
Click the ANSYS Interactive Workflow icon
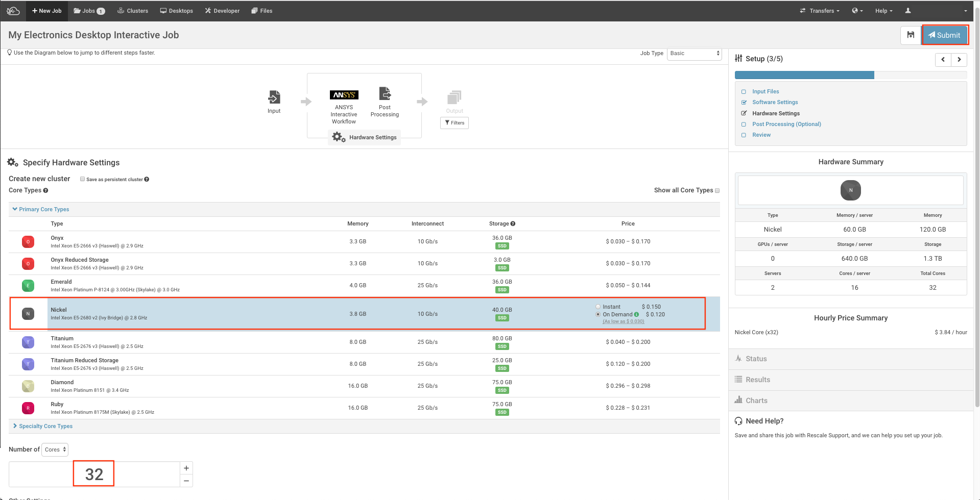click(x=344, y=95)
